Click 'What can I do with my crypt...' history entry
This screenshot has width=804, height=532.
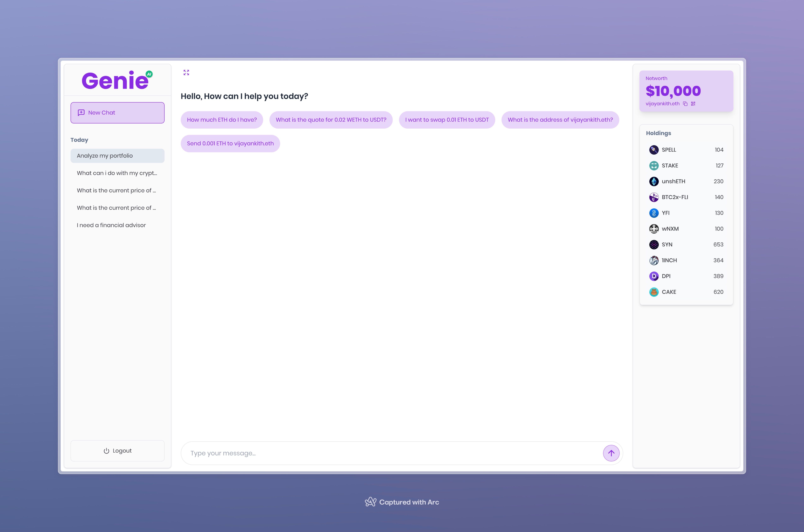(x=117, y=173)
